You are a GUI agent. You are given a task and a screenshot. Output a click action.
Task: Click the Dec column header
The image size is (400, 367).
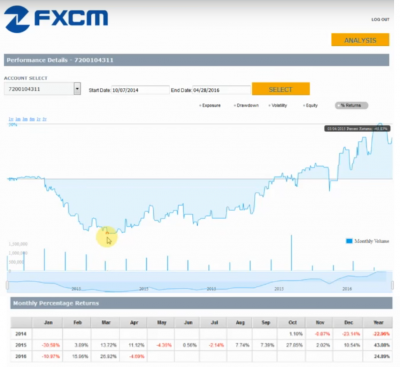click(x=348, y=322)
